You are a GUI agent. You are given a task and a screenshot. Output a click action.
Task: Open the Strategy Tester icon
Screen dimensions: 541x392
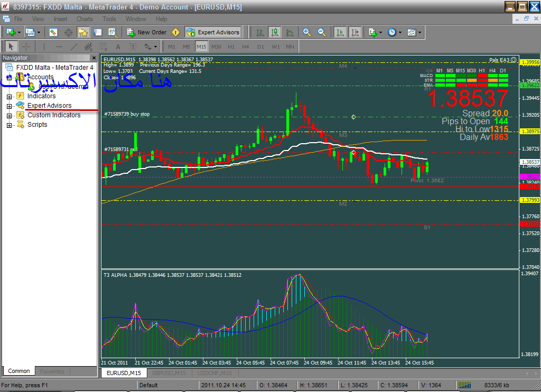[x=113, y=32]
